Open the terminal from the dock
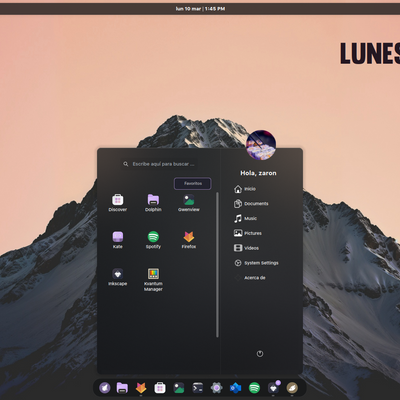The height and width of the screenshot is (400, 400). point(198,388)
